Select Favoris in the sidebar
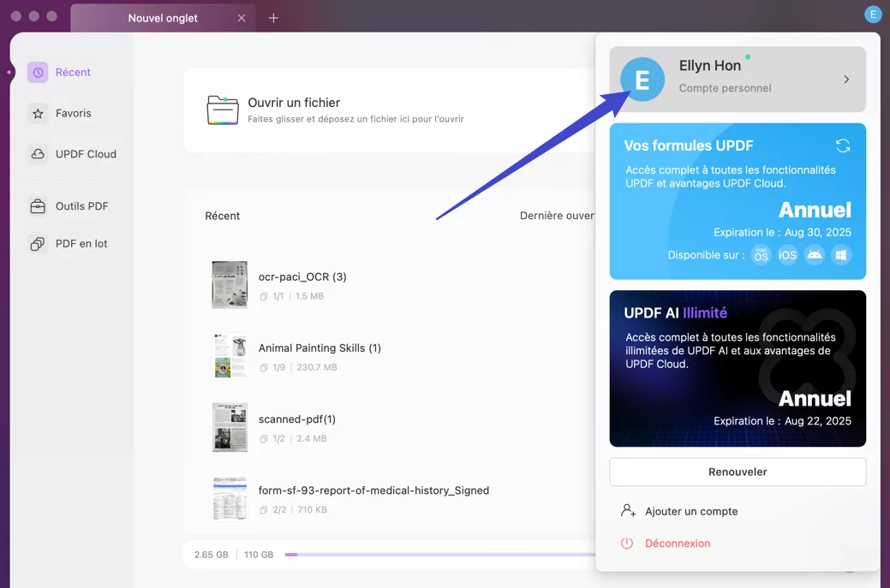Screen dimensions: 890x588 (73, 113)
